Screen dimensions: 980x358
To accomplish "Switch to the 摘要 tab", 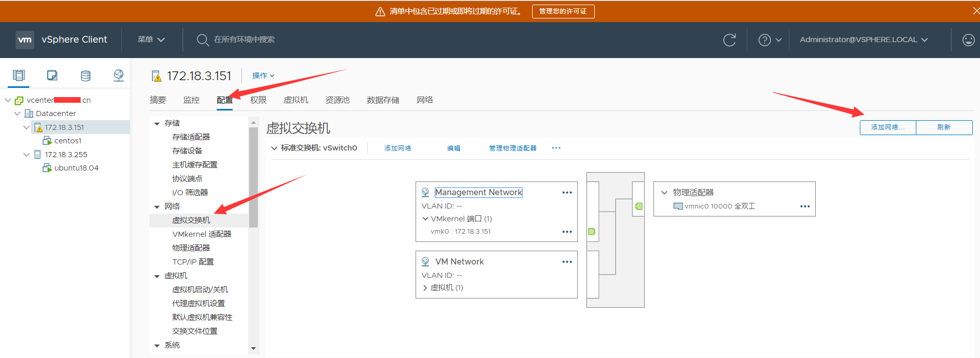I will (158, 100).
